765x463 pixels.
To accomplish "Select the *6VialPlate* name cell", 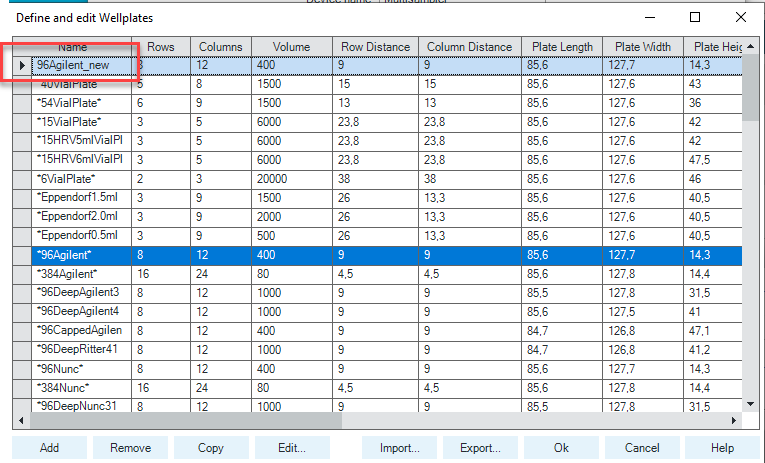I will (x=81, y=180).
